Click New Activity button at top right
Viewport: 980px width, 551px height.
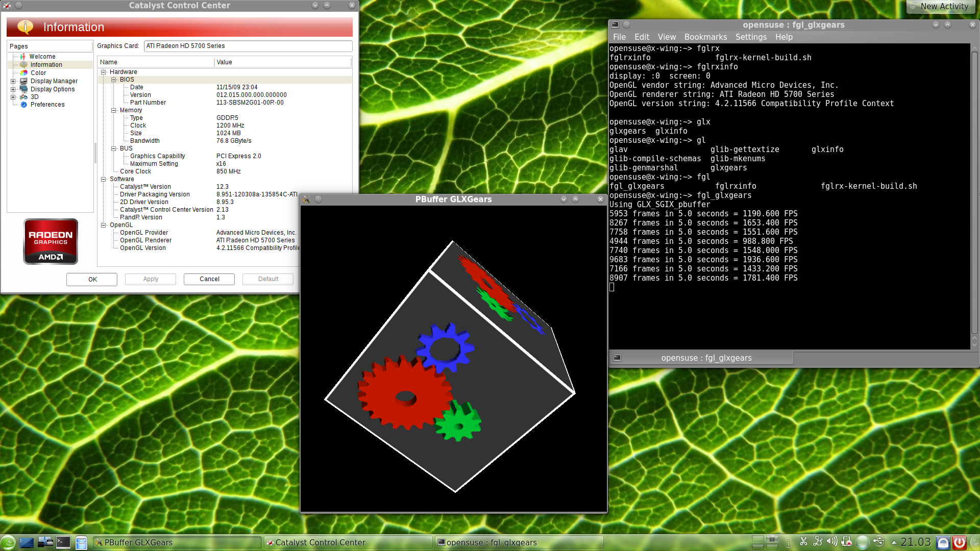[940, 7]
